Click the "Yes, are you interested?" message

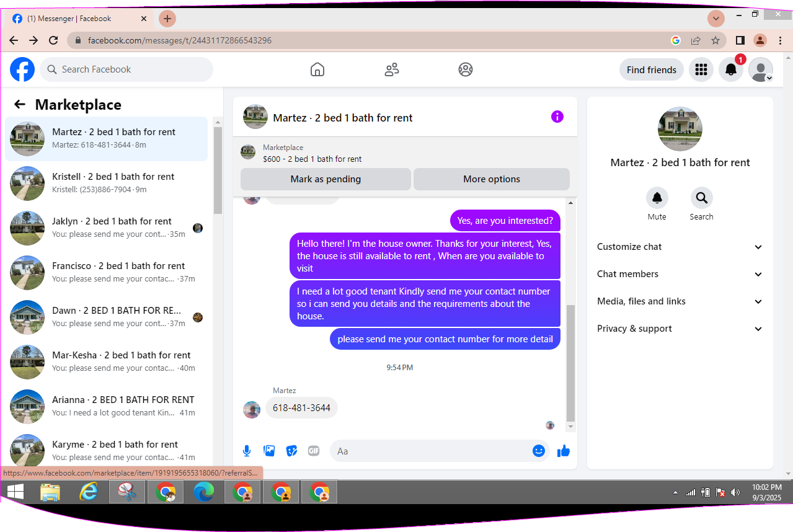505,220
